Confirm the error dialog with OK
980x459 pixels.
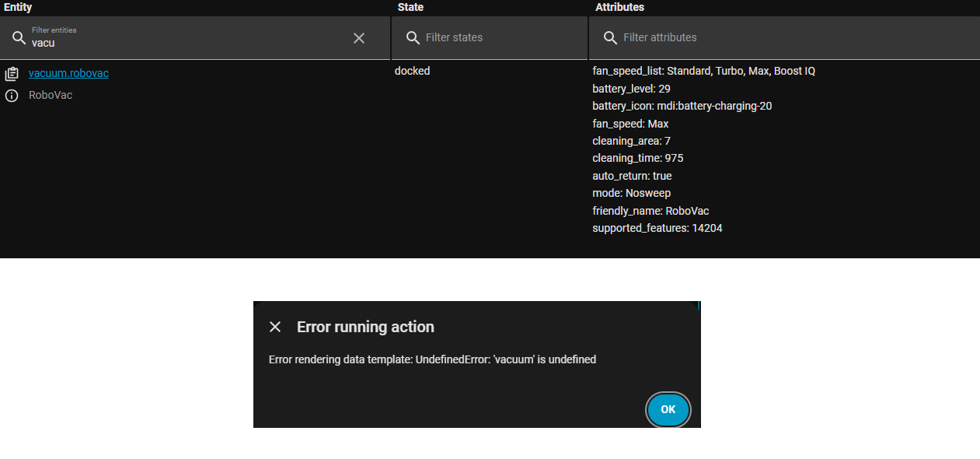point(668,409)
